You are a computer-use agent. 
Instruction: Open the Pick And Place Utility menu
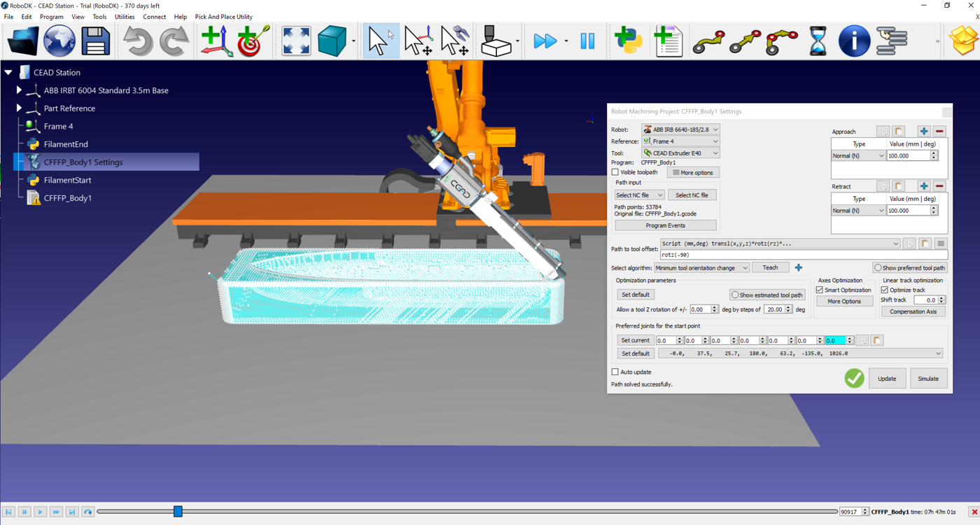(x=223, y=17)
